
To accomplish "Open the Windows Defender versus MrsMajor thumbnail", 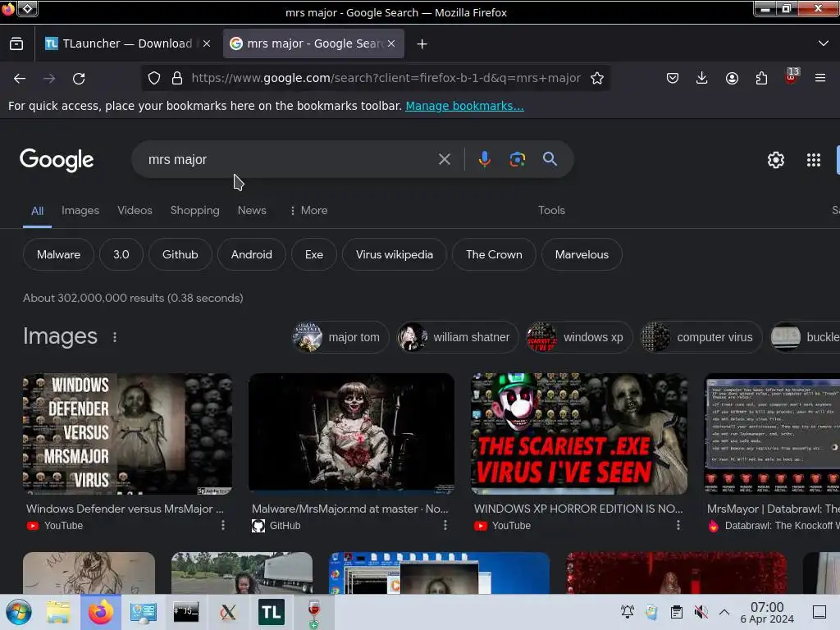I will (x=127, y=434).
